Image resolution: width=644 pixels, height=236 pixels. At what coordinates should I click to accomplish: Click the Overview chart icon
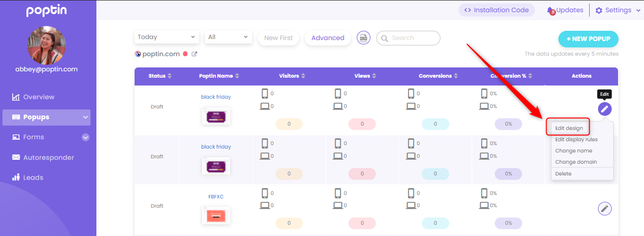point(16,97)
